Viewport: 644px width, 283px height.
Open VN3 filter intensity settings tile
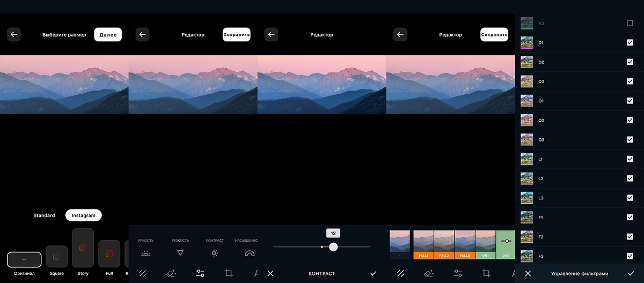(x=506, y=245)
